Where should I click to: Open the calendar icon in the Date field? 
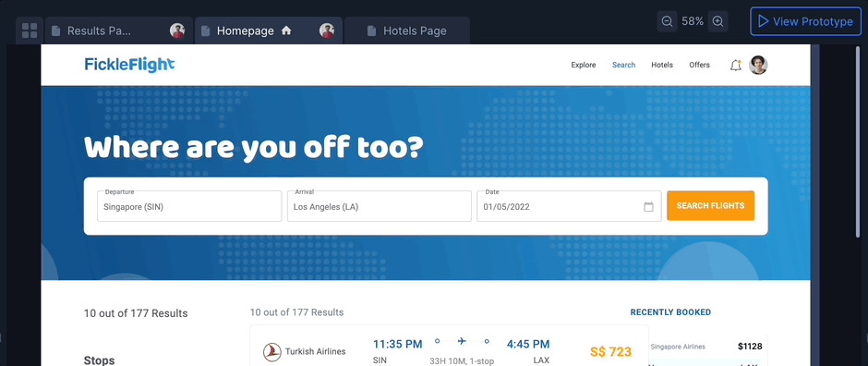[x=648, y=206]
